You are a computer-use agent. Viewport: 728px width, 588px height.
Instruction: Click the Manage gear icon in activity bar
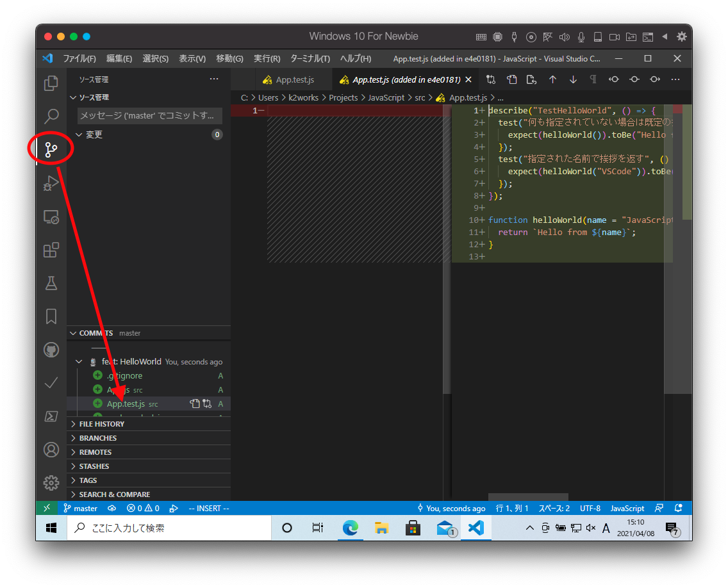click(x=51, y=483)
